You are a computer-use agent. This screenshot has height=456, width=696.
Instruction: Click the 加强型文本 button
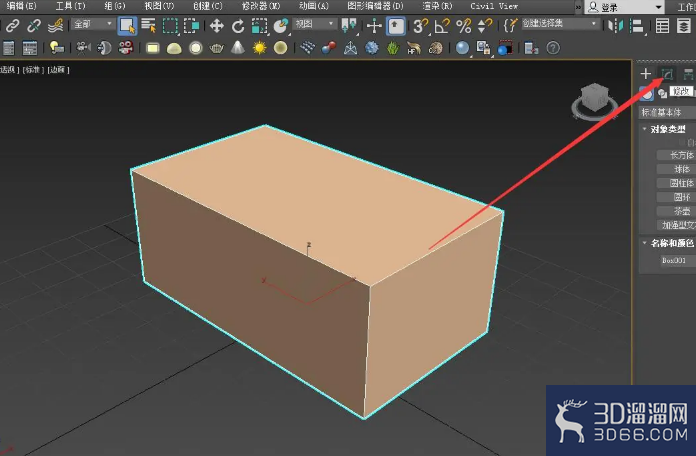(x=676, y=225)
